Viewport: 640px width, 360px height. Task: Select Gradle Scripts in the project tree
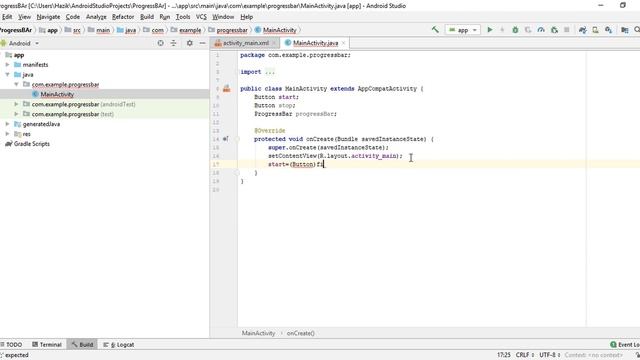click(31, 144)
